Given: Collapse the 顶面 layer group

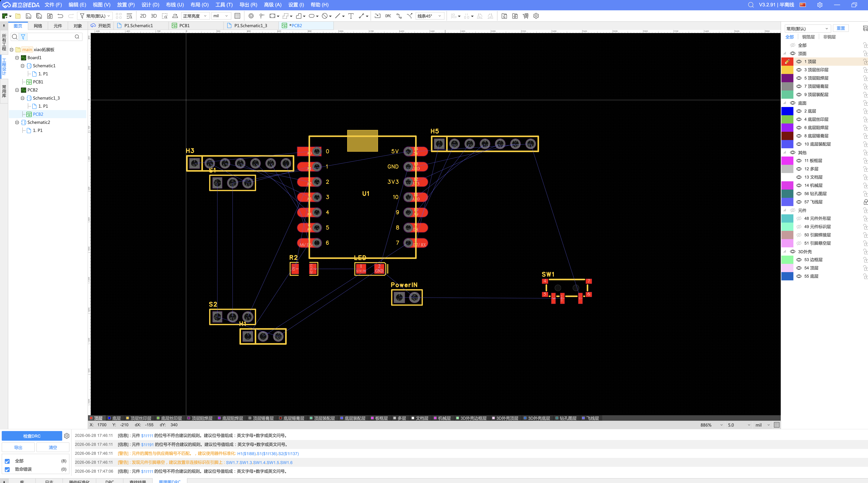Looking at the screenshot, I should (x=785, y=53).
